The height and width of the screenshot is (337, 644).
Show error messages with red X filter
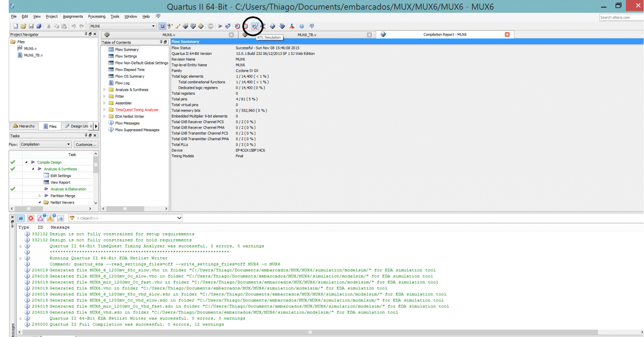pyautogui.click(x=31, y=218)
